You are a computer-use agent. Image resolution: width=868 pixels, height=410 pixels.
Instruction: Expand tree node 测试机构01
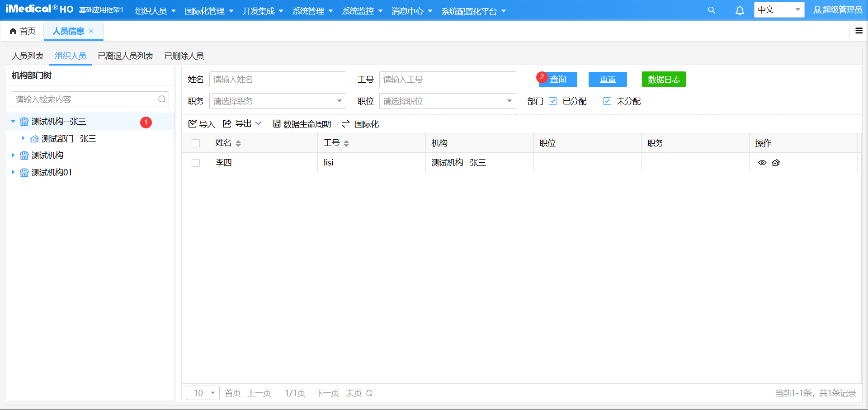point(13,172)
